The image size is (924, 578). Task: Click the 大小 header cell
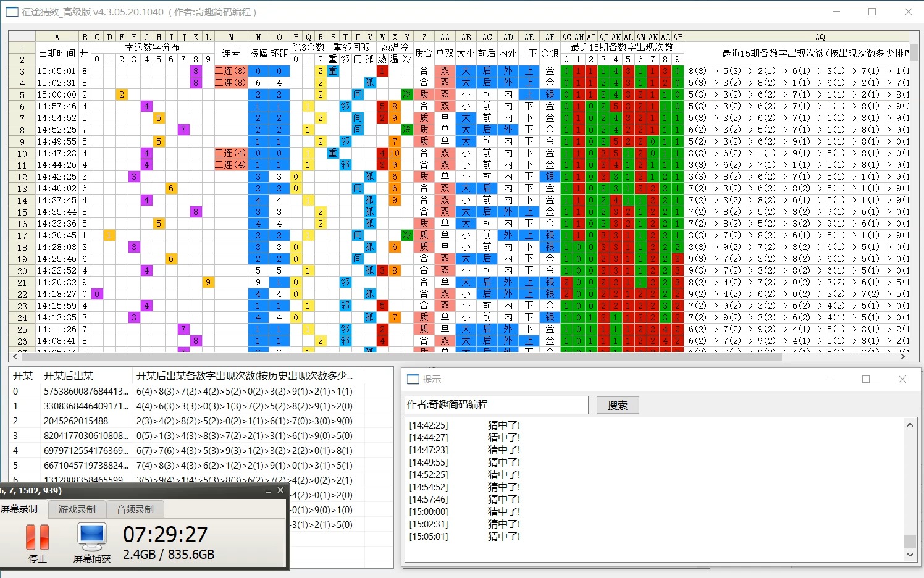click(x=466, y=53)
